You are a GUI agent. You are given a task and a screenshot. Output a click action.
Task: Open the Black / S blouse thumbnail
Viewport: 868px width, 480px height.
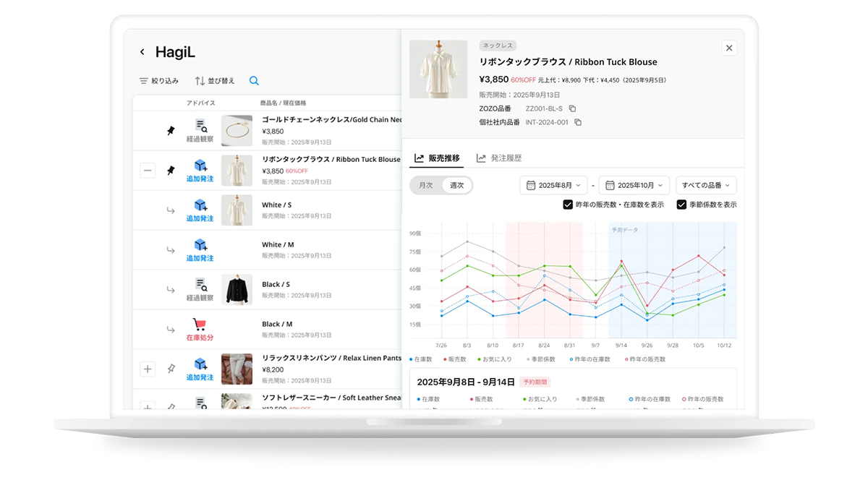[x=237, y=289]
